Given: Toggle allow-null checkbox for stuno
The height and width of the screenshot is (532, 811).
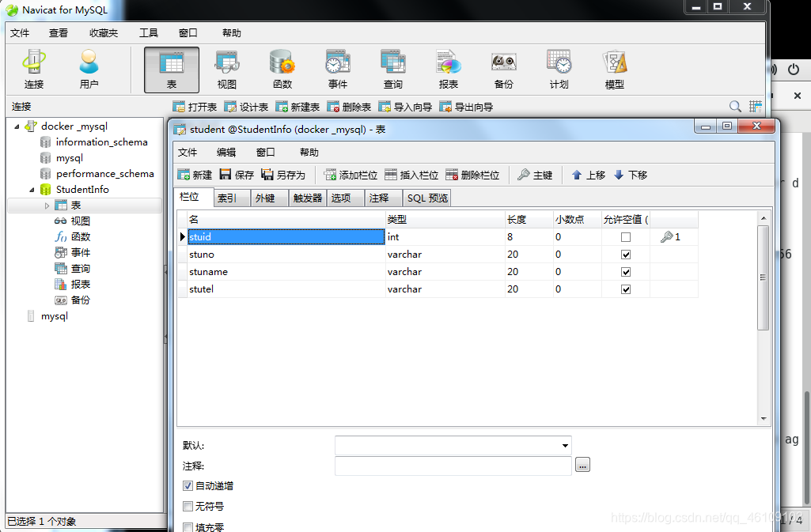Looking at the screenshot, I should pyautogui.click(x=626, y=255).
